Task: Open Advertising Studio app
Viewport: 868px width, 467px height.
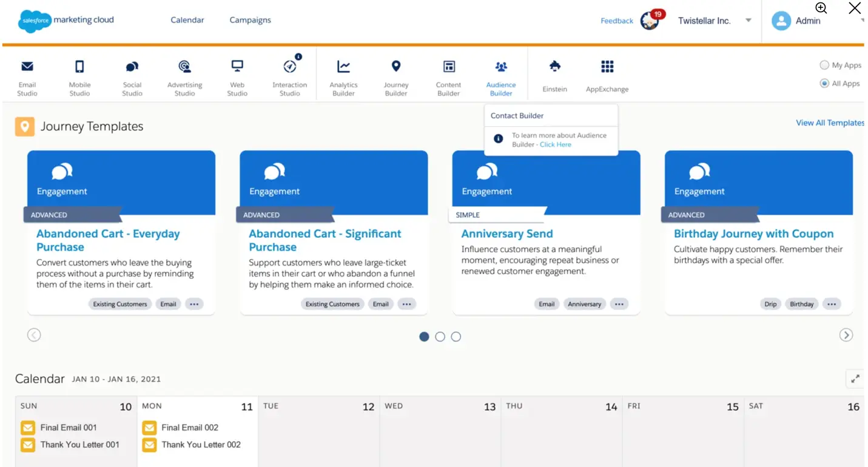Action: coord(185,78)
